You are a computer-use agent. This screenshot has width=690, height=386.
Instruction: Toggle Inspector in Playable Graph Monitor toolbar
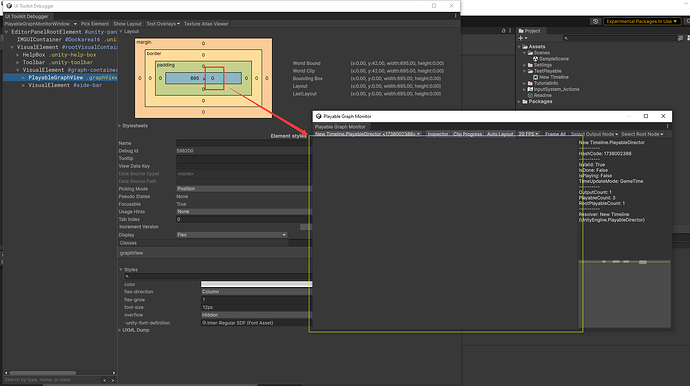437,134
